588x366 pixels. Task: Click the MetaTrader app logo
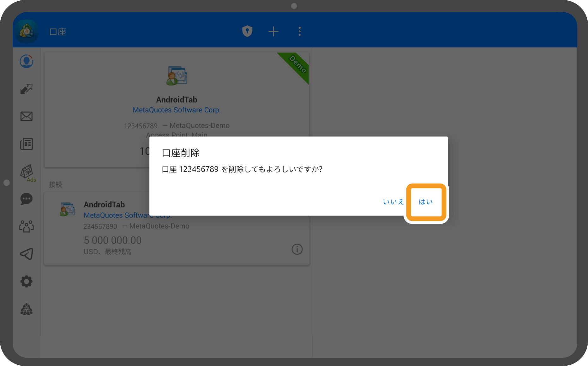(27, 31)
